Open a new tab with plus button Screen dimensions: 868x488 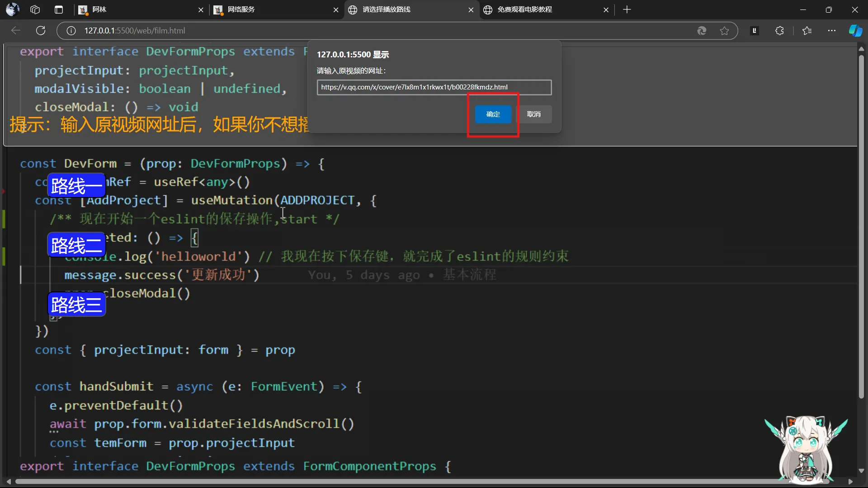point(627,9)
